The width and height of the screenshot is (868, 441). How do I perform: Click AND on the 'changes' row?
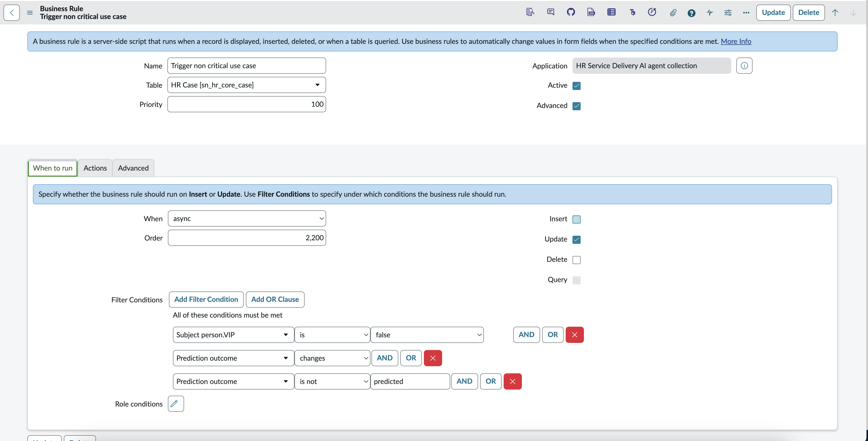[x=384, y=358]
